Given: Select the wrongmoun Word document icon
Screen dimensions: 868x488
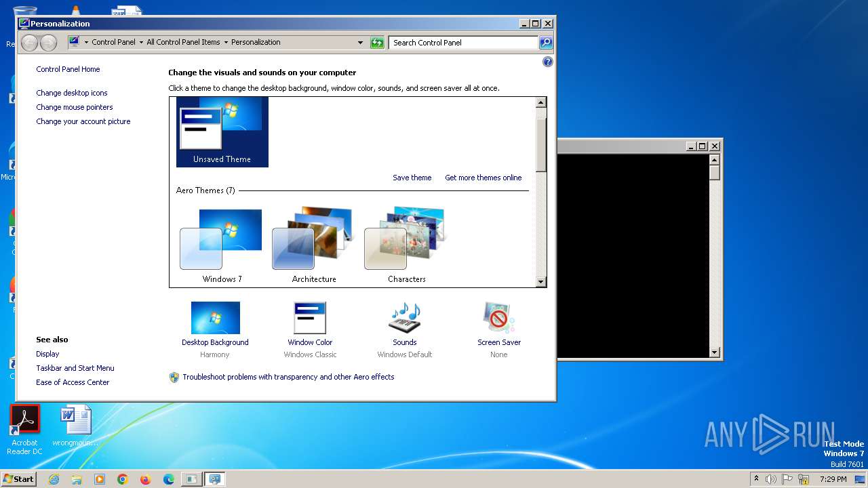Looking at the screenshot, I should point(75,426).
